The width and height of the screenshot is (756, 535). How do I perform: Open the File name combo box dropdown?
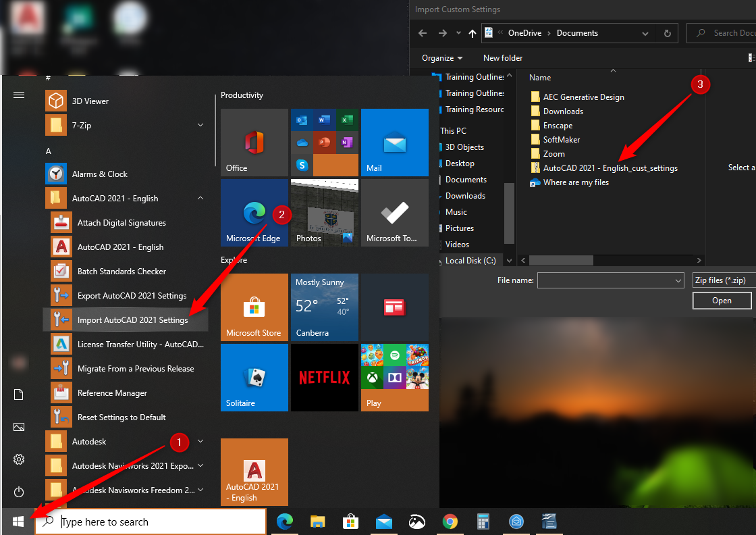678,281
